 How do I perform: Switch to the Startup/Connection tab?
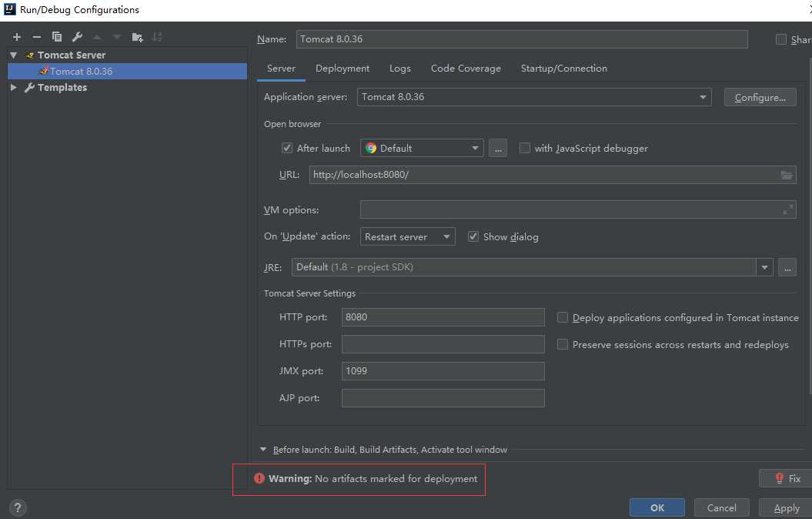(x=564, y=69)
